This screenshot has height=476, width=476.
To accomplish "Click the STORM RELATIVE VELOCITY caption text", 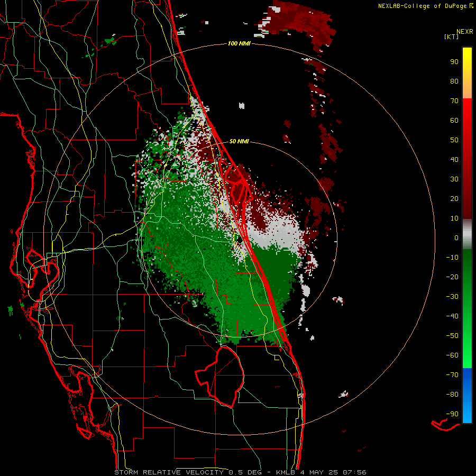I will pyautogui.click(x=169, y=472).
